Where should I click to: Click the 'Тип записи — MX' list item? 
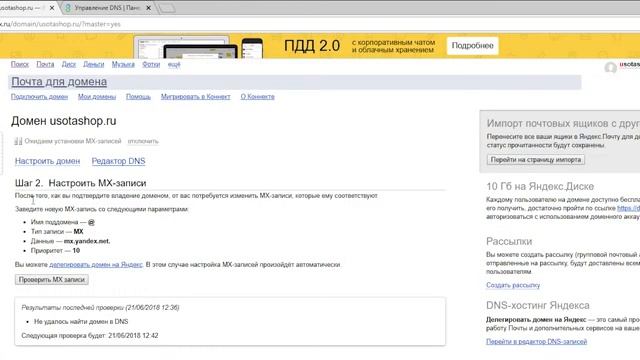click(57, 231)
